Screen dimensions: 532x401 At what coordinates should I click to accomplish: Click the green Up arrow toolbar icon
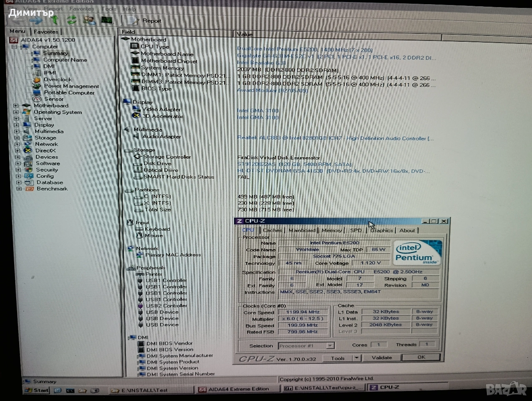coord(55,20)
